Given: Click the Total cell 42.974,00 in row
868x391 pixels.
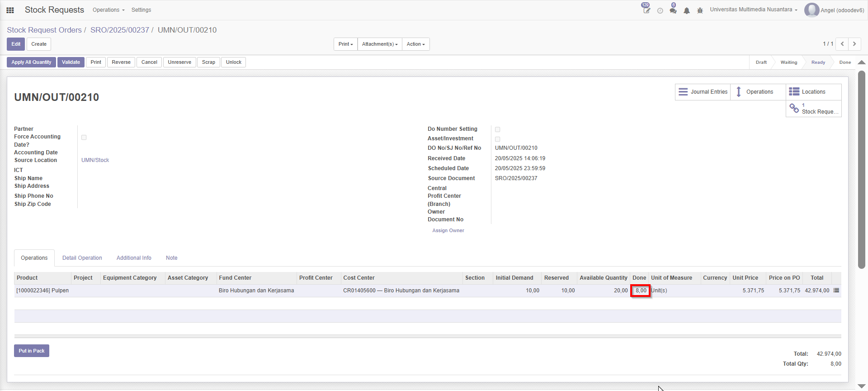Looking at the screenshot, I should pyautogui.click(x=817, y=291).
